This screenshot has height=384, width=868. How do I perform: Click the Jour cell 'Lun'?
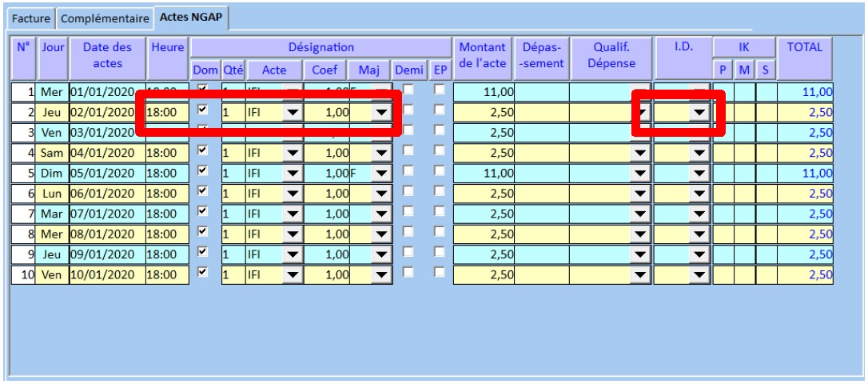tap(52, 194)
